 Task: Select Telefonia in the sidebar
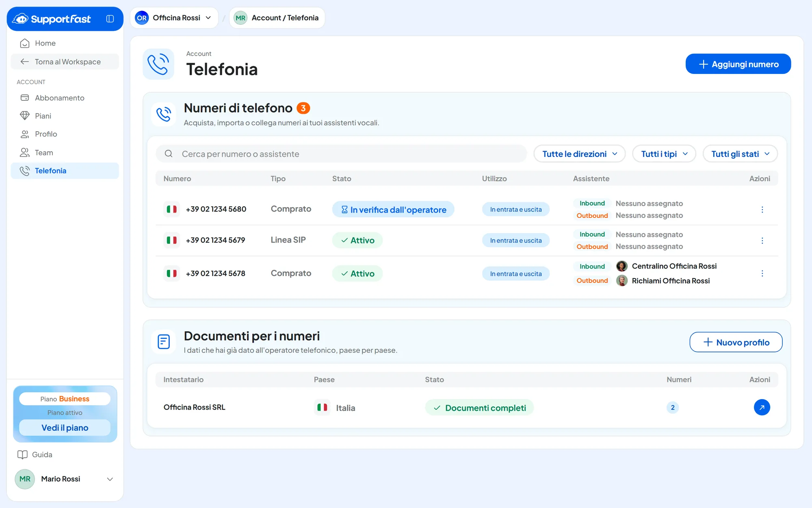click(65, 171)
